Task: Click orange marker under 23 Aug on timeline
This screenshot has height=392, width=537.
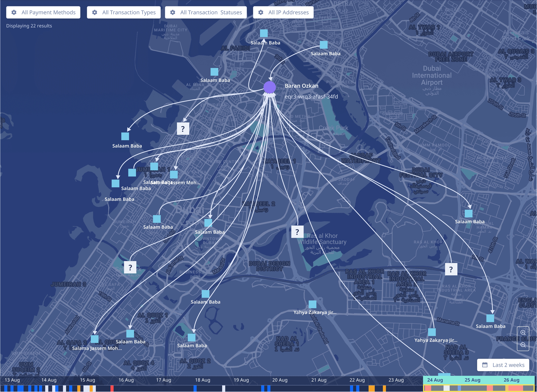Action: click(x=384, y=389)
